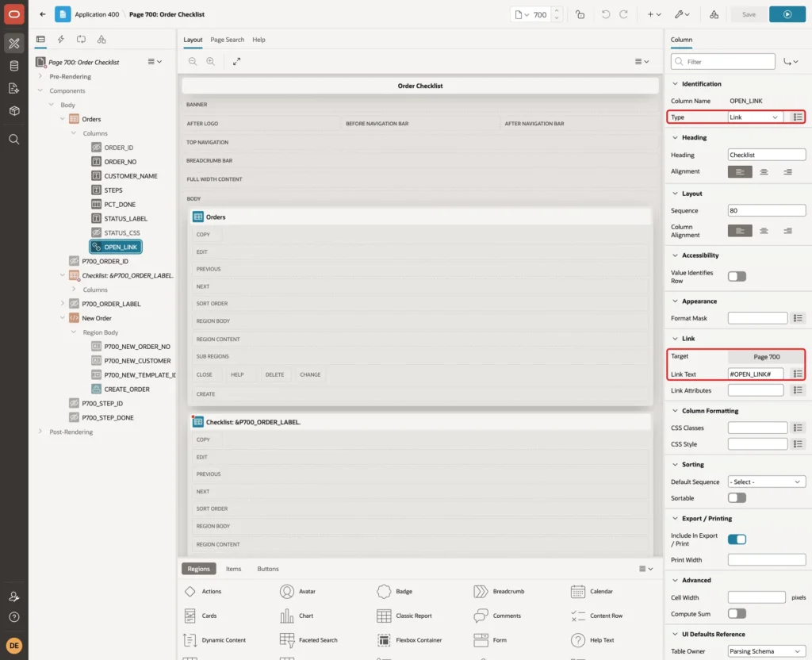Set heading alignment to center

click(764, 172)
